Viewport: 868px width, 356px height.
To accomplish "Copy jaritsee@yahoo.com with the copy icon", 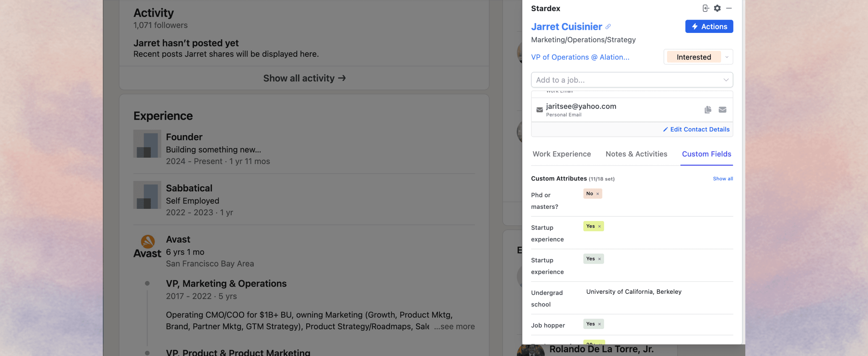I will pyautogui.click(x=708, y=110).
